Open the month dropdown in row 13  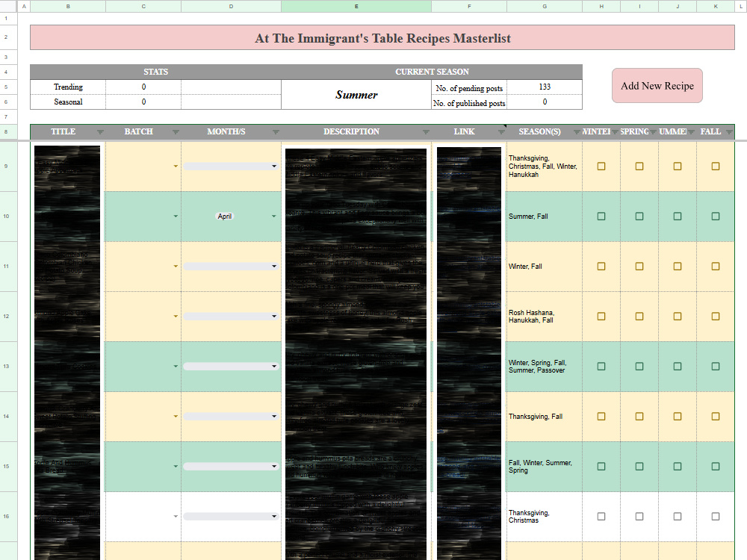point(231,366)
